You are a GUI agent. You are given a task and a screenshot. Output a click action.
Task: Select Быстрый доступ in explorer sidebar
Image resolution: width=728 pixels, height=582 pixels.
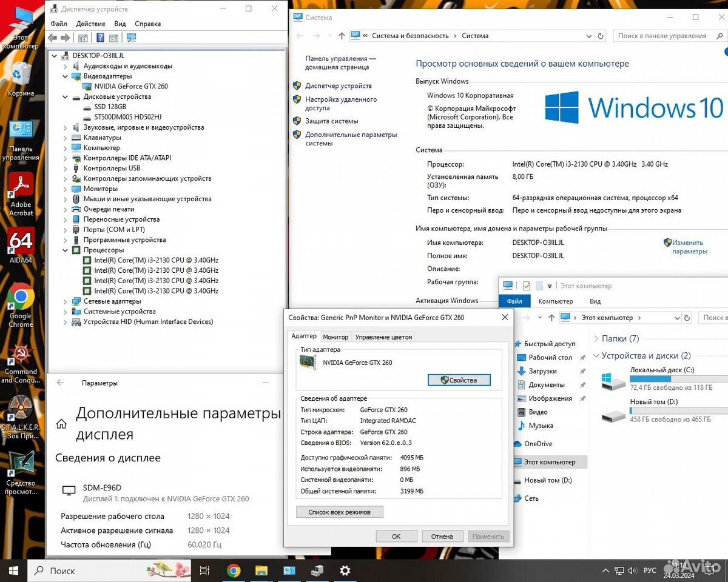(x=550, y=344)
